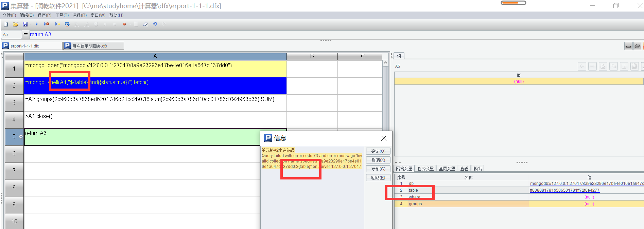Screen dimensions: 644x229
Task: Switch to the 全局变量 tab
Action: [x=447, y=169]
